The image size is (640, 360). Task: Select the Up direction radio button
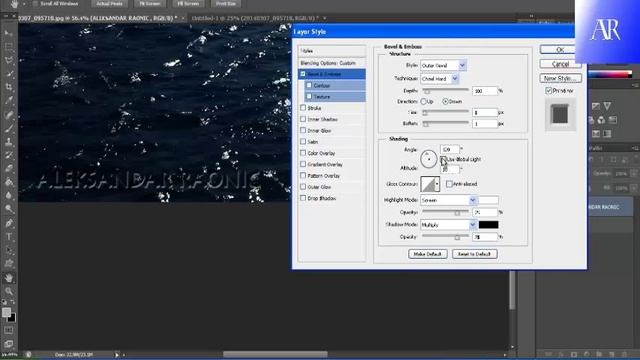tap(423, 101)
